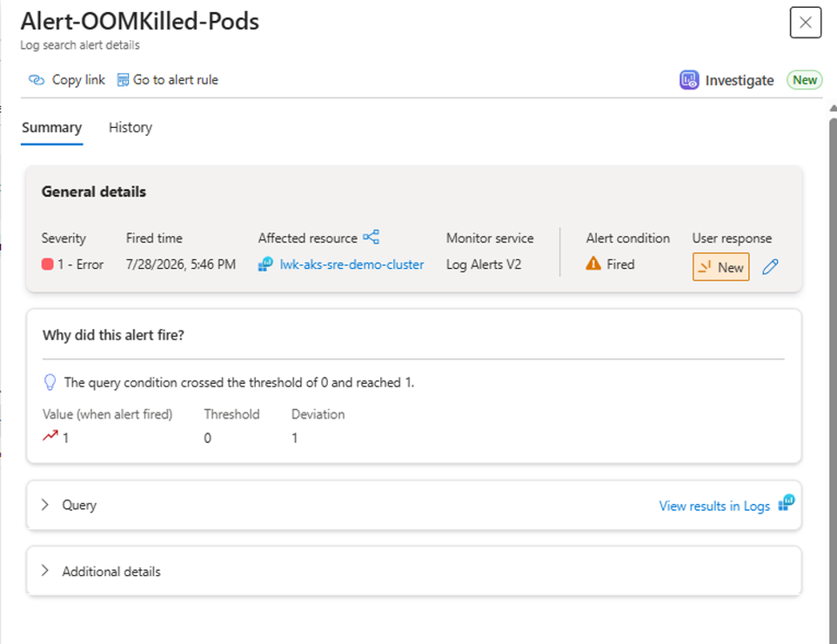Image resolution: width=837 pixels, height=644 pixels.
Task: Click the Threshold value 0
Action: coord(208,438)
